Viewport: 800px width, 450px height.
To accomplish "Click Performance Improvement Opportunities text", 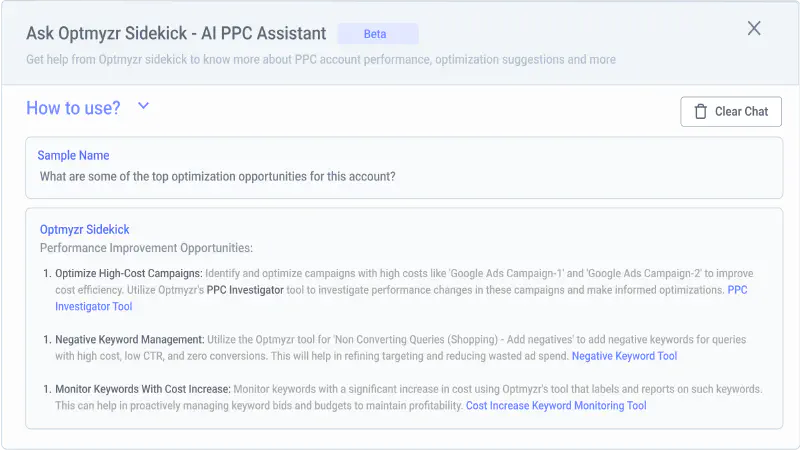I will [x=146, y=248].
